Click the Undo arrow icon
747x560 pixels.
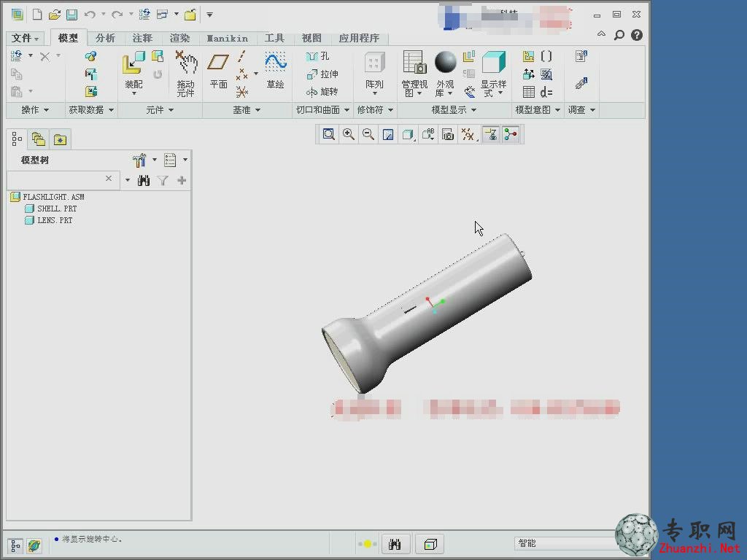[89, 15]
